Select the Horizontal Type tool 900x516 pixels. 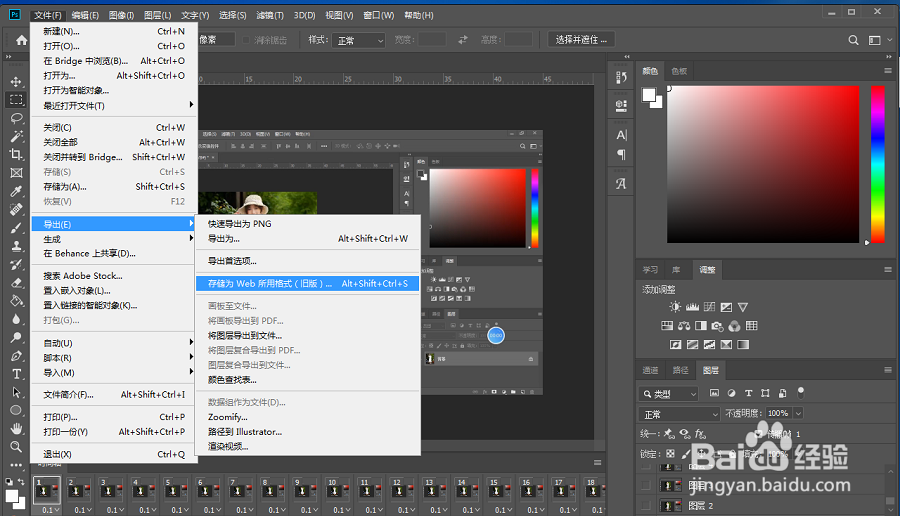tap(16, 374)
